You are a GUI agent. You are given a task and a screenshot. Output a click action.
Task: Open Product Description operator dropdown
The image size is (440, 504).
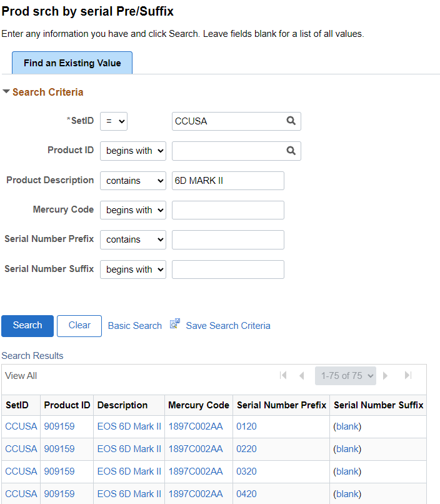point(132,181)
